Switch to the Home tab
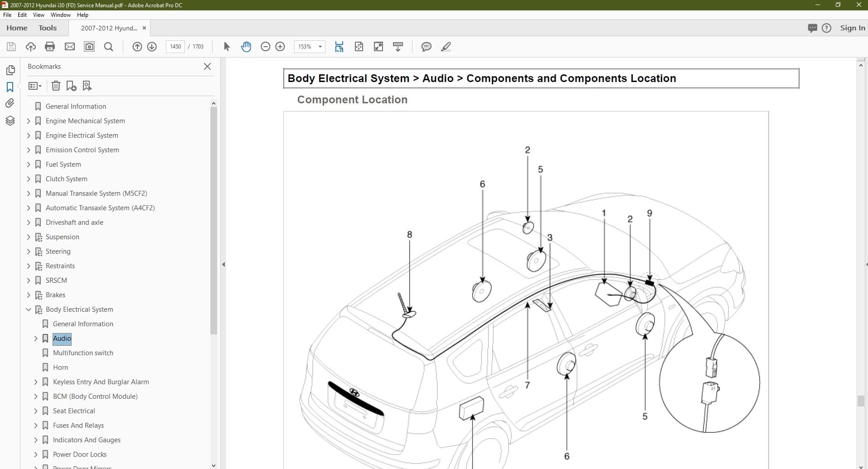868x469 pixels. [x=17, y=28]
